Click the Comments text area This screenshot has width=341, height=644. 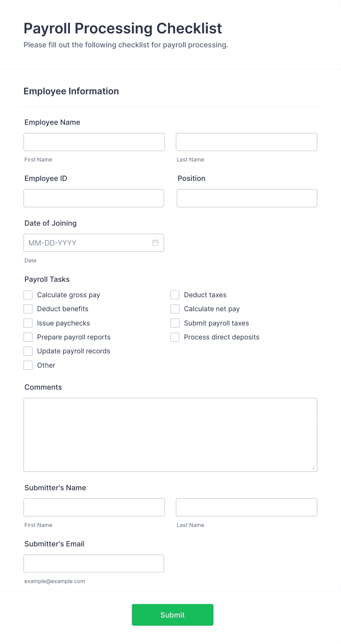[x=170, y=435]
